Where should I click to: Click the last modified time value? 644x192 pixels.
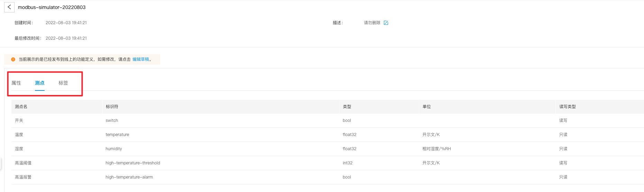click(66, 38)
